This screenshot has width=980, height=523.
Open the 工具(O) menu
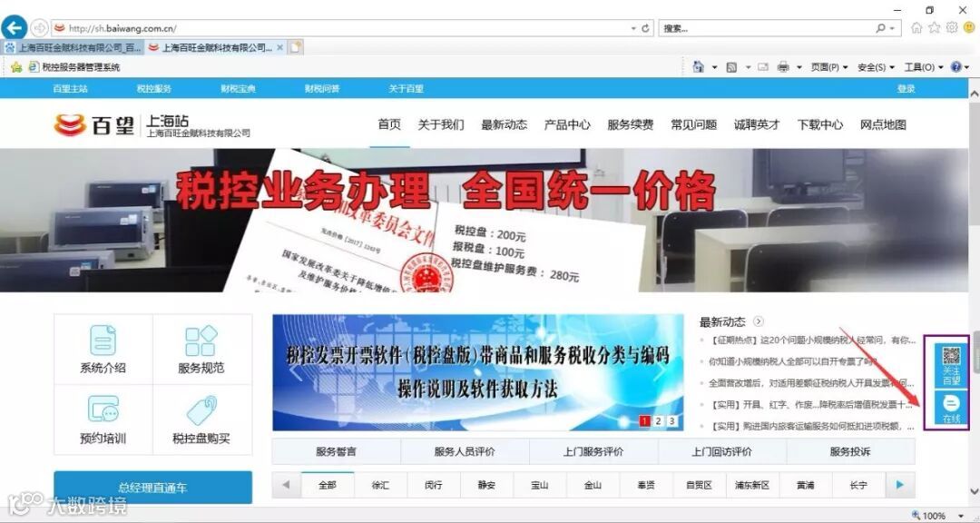pos(924,67)
